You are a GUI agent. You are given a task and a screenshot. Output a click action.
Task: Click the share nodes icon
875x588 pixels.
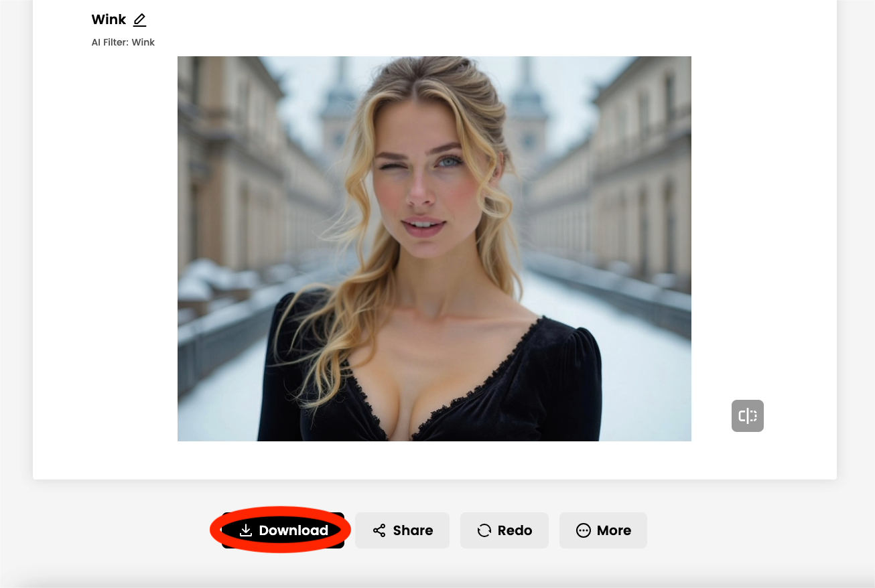point(379,530)
